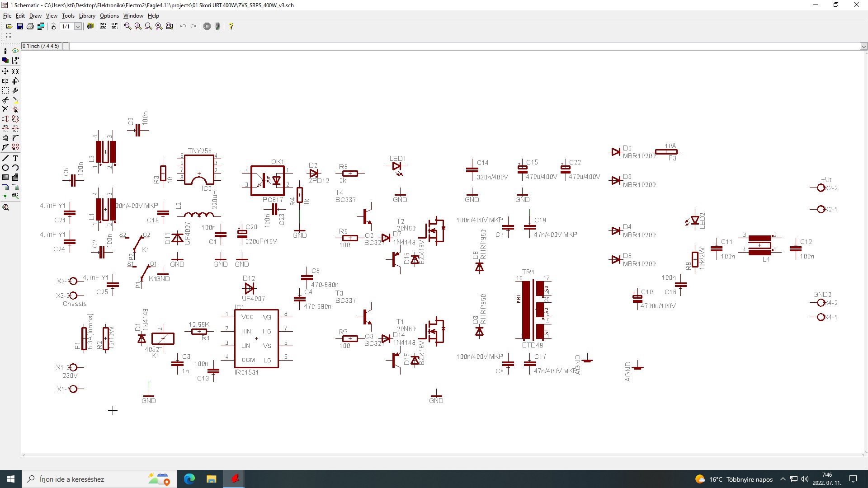Launch the CAM Processor icon
This screenshot has height=488, width=868.
tap(41, 26)
